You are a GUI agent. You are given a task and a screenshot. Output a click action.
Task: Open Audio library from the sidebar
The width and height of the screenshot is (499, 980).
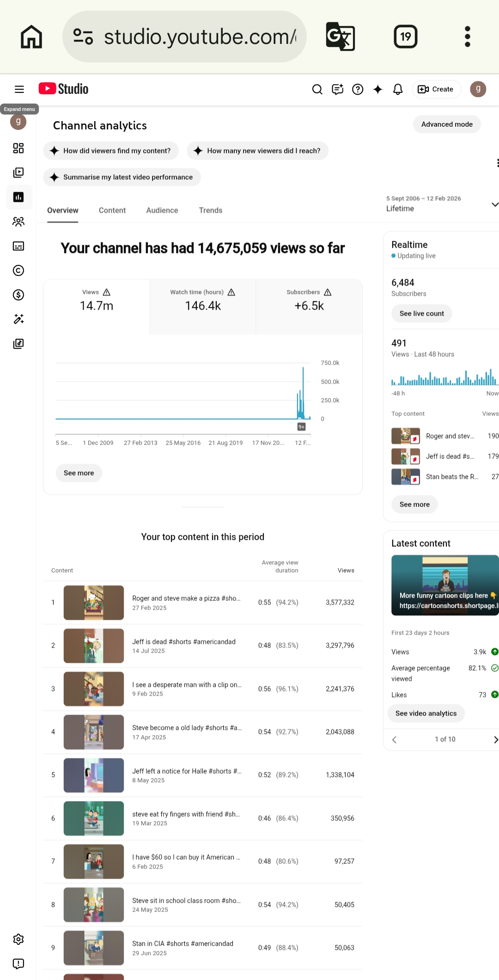(x=18, y=343)
